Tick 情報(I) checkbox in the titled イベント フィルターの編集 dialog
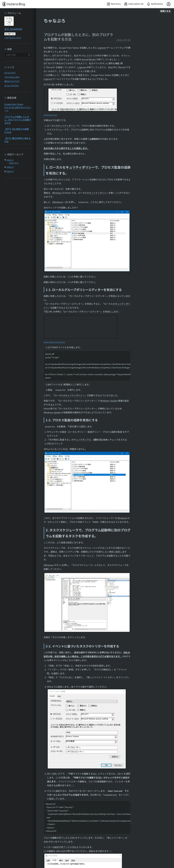The image size is (174, 868). (78, 710)
